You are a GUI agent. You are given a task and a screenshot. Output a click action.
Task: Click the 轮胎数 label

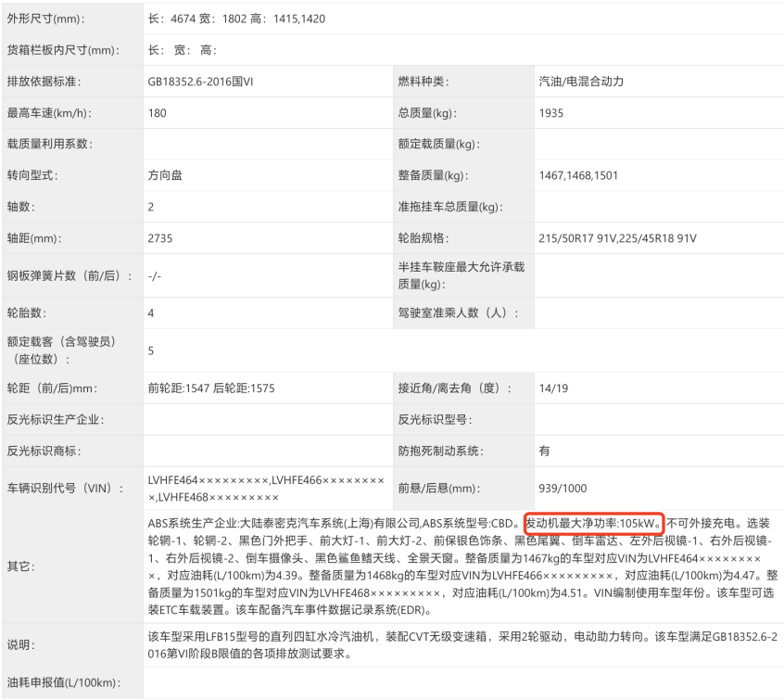(x=27, y=313)
